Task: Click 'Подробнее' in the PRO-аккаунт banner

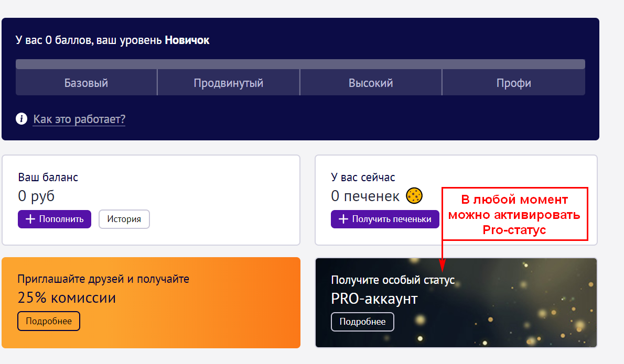Action: [x=362, y=322]
